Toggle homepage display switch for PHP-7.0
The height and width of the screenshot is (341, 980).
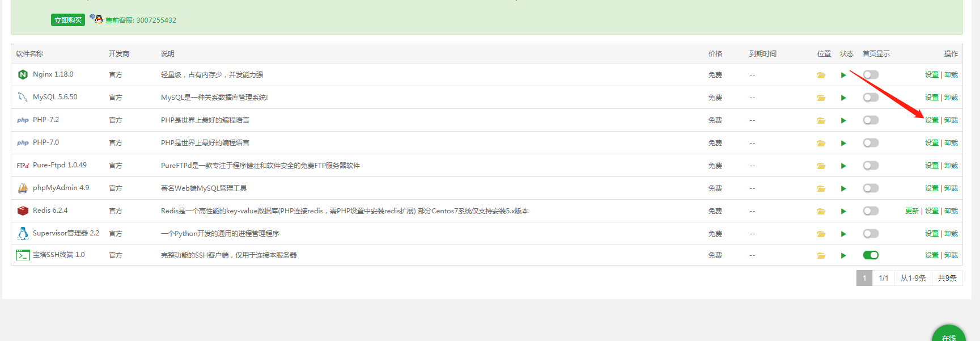pyautogui.click(x=871, y=143)
